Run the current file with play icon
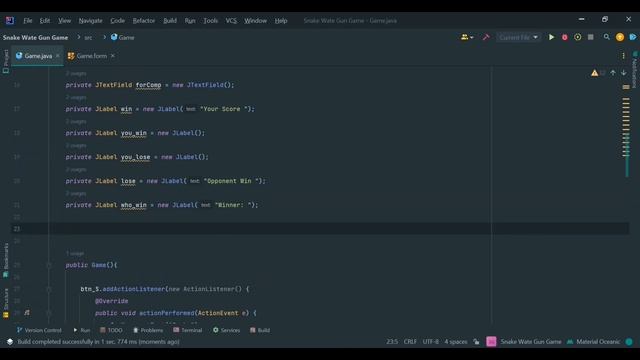This screenshot has width=640, height=360. [x=551, y=37]
